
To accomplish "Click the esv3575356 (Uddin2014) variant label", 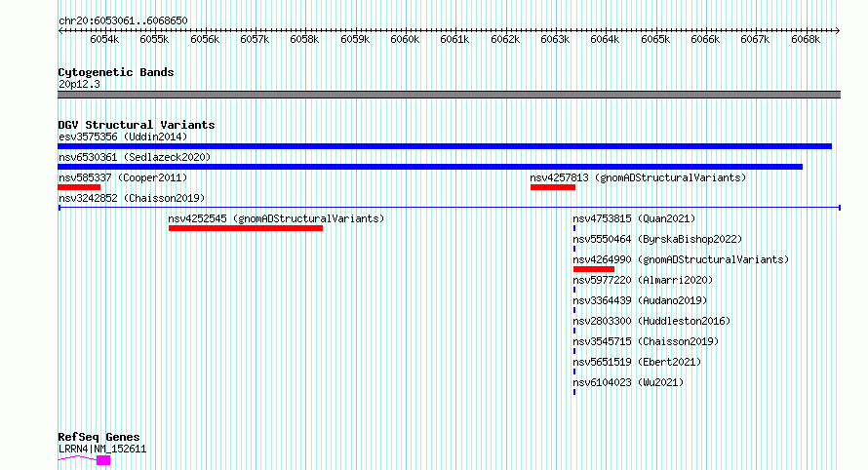I will click(x=123, y=137).
